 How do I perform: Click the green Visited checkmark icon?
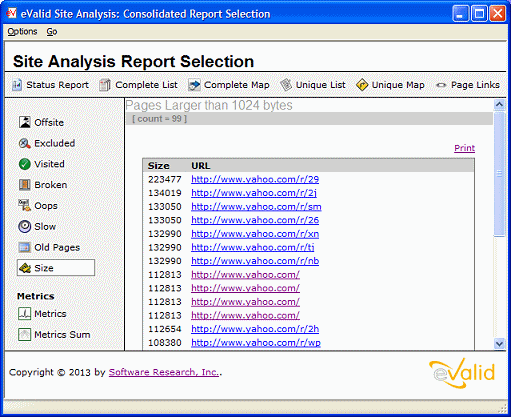point(25,164)
